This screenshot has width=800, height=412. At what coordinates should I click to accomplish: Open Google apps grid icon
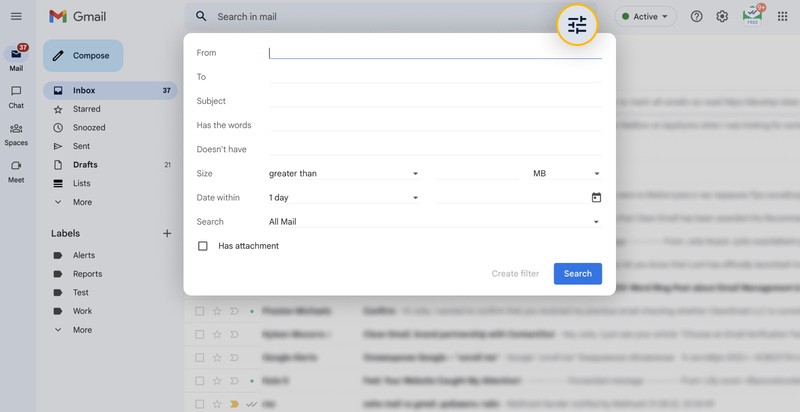tap(782, 17)
